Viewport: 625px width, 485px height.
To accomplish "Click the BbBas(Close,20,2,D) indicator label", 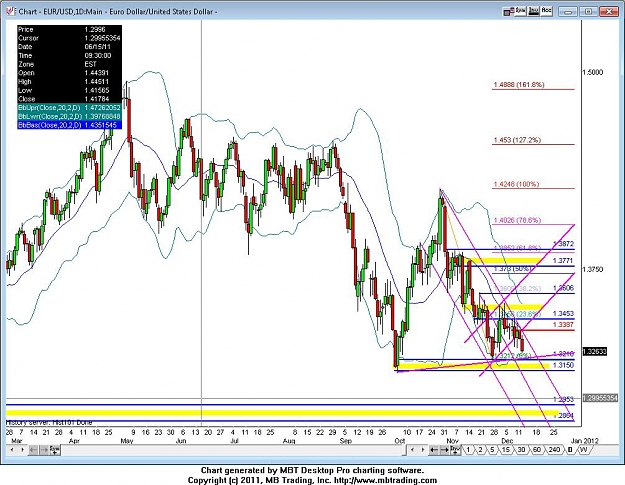I will [x=49, y=125].
